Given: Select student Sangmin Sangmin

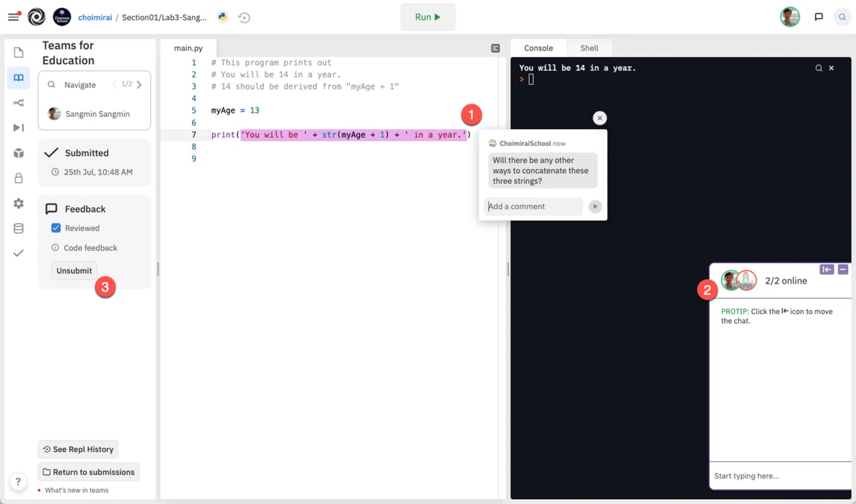Looking at the screenshot, I should (x=88, y=114).
